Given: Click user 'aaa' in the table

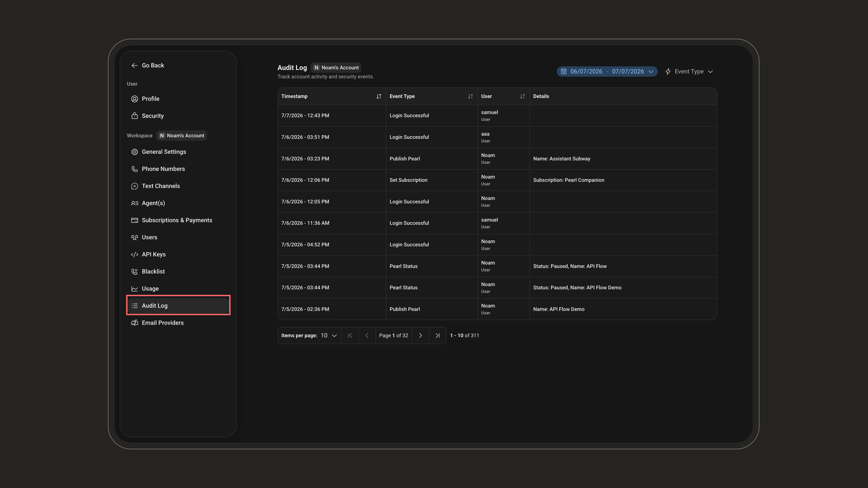Looking at the screenshot, I should (485, 134).
